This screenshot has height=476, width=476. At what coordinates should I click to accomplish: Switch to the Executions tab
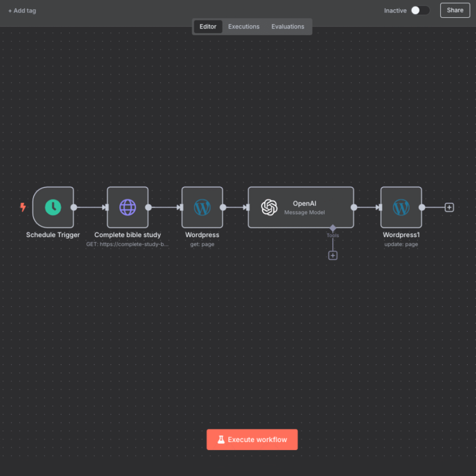click(244, 26)
